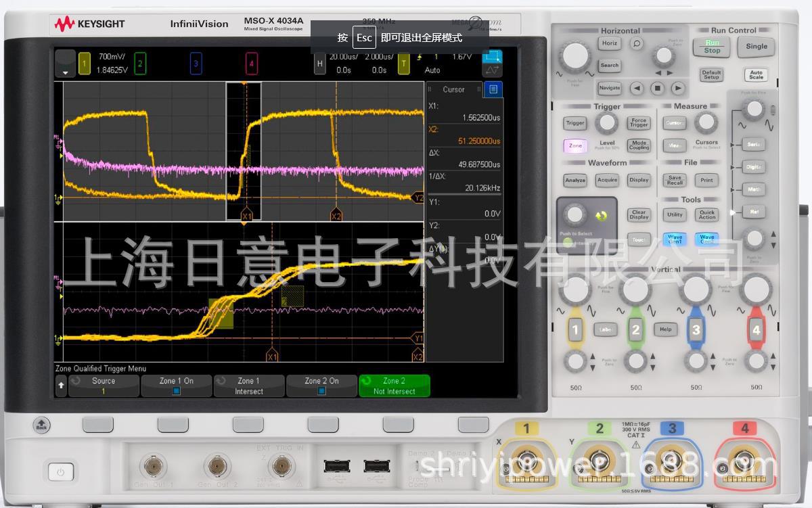Viewport: 812px width, 508px height.
Task: Open the Analyze menu key
Action: click(x=575, y=180)
